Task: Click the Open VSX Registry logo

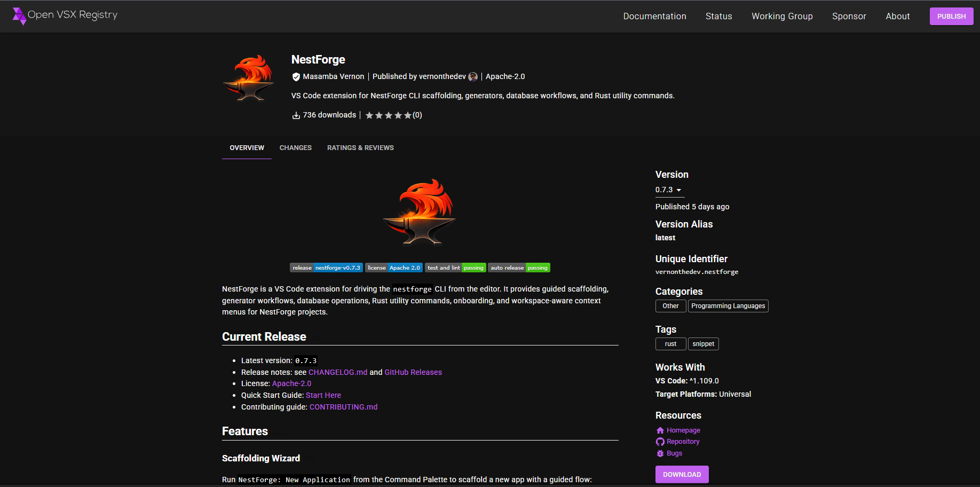Action: coord(65,15)
